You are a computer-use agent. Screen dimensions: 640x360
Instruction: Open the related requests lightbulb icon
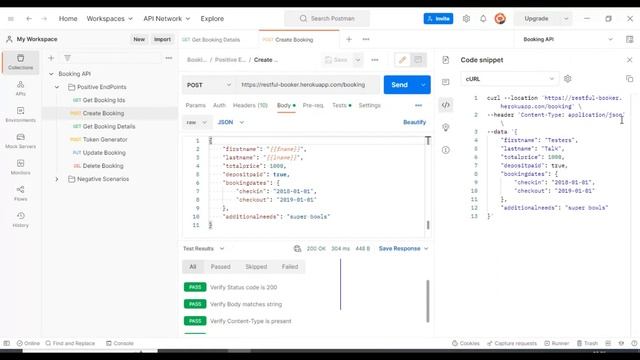point(446,127)
